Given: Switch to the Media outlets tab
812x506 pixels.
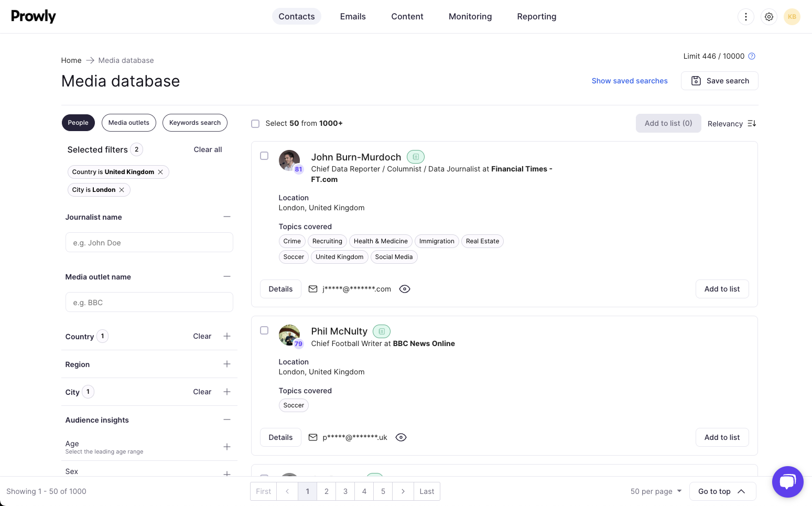Looking at the screenshot, I should (x=128, y=123).
